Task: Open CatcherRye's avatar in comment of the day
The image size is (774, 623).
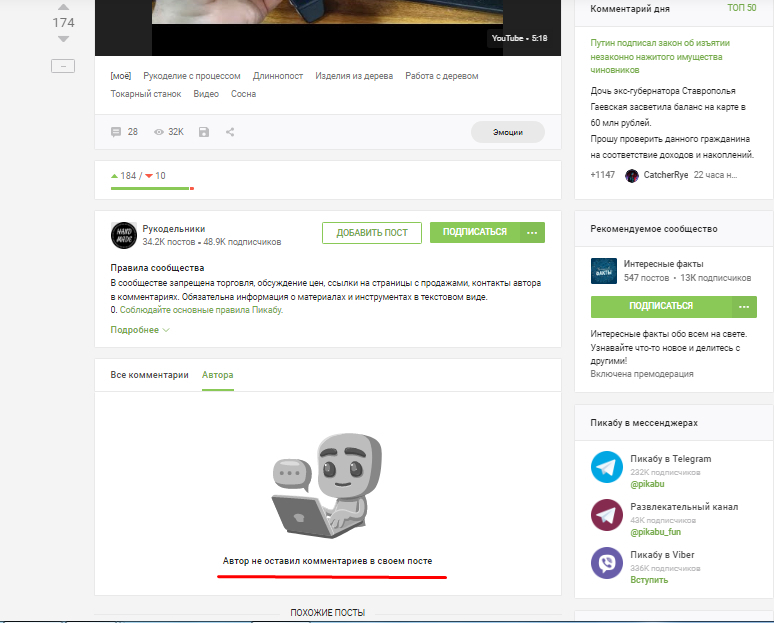Action: pos(632,175)
